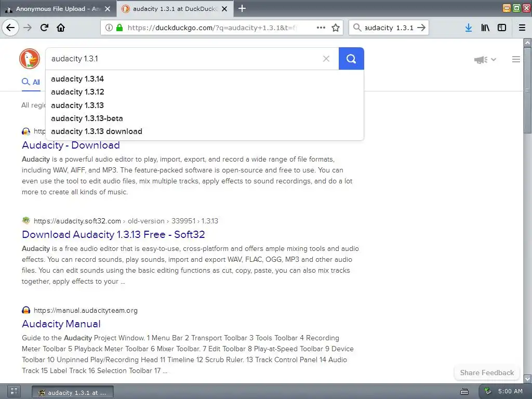532x399 pixels.
Task: Click the manual.audacityteam.org URL
Action: 86,310
